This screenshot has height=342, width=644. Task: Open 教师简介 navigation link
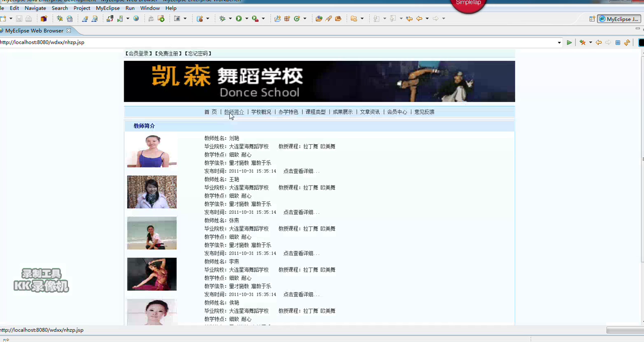coord(234,112)
